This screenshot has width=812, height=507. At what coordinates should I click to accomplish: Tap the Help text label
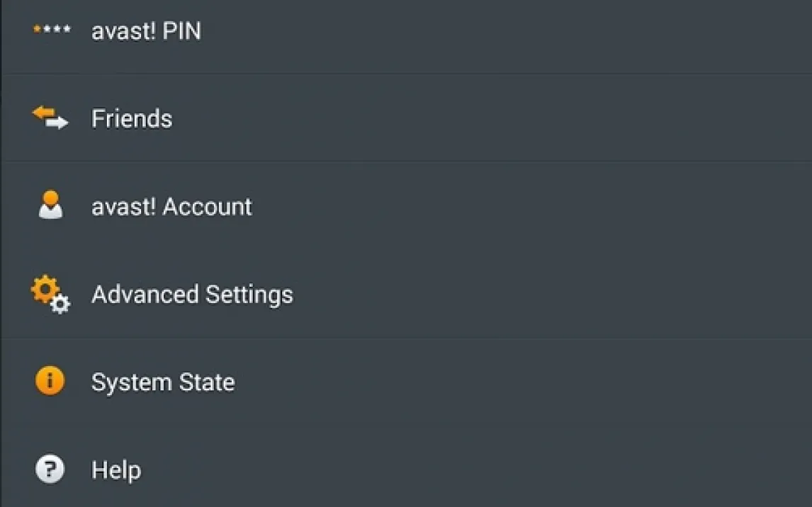click(116, 470)
